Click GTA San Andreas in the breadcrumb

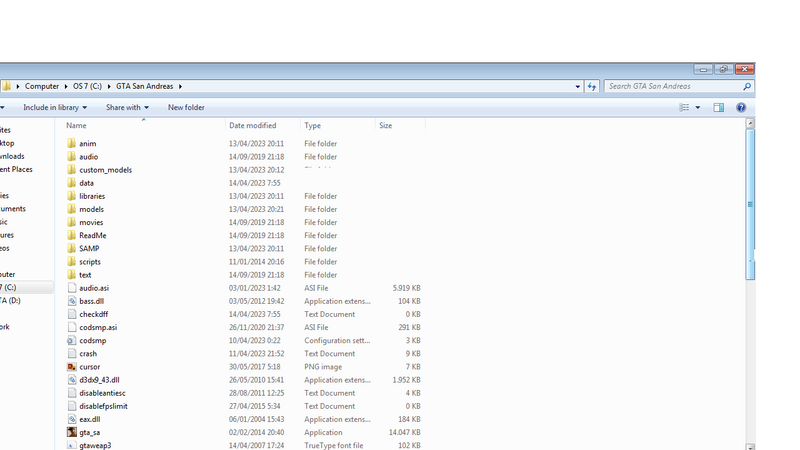144,86
